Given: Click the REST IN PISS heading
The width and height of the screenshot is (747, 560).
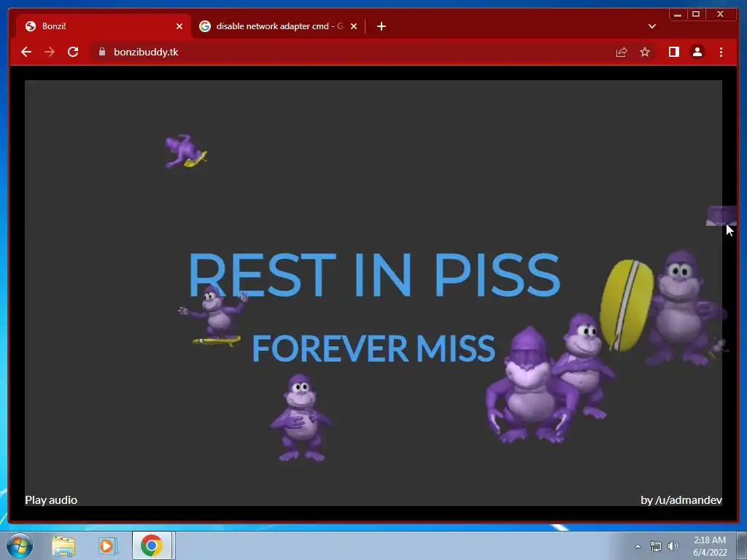Looking at the screenshot, I should (x=374, y=275).
